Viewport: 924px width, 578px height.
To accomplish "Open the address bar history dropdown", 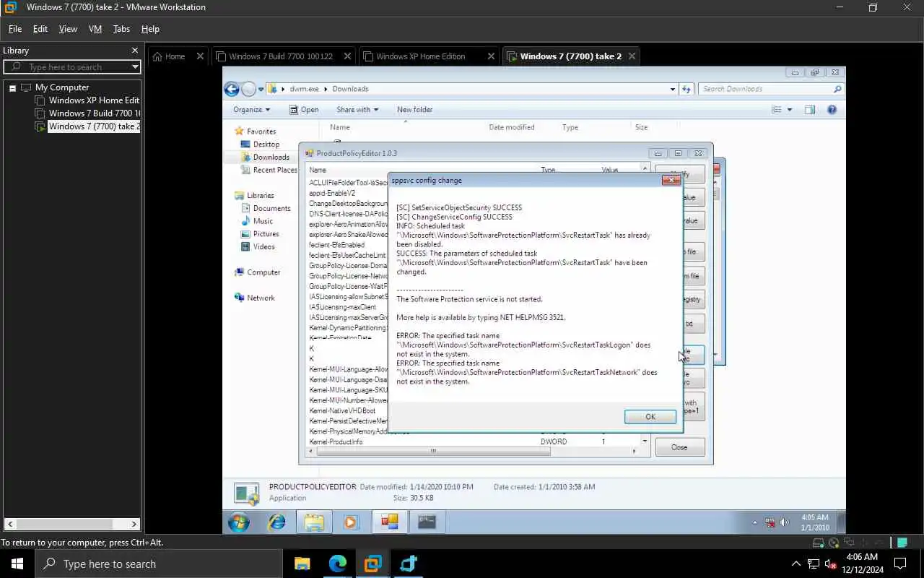I will pos(673,89).
